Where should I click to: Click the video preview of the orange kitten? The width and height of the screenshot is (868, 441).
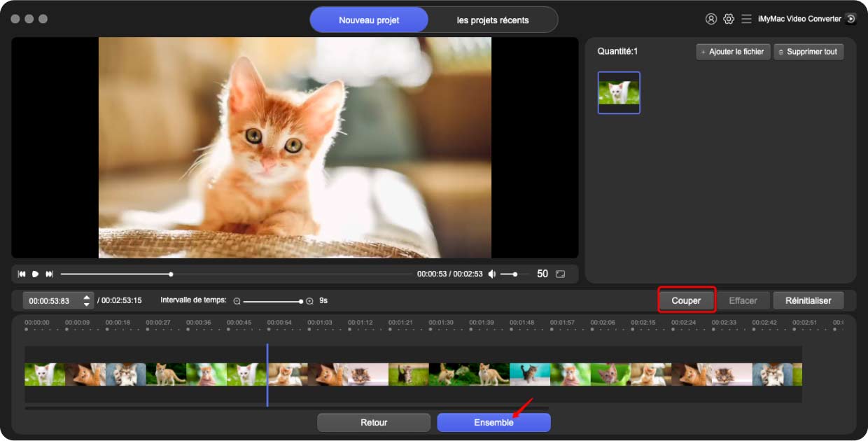(x=295, y=148)
